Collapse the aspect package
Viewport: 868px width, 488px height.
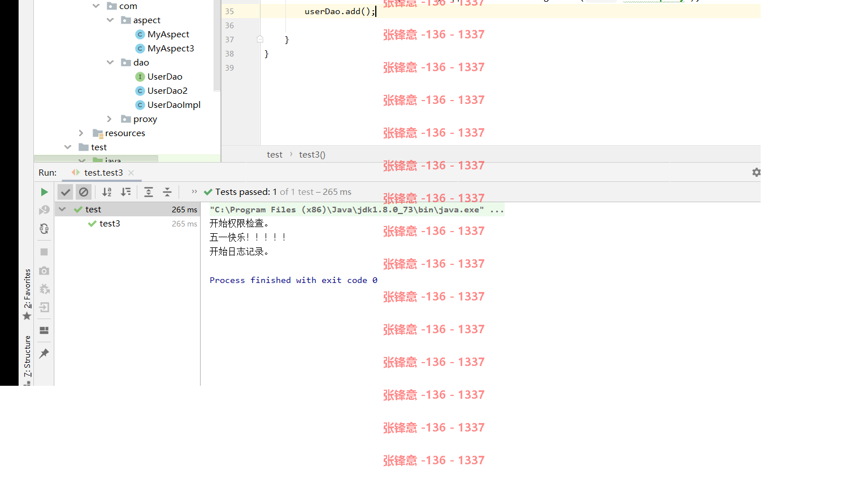110,20
